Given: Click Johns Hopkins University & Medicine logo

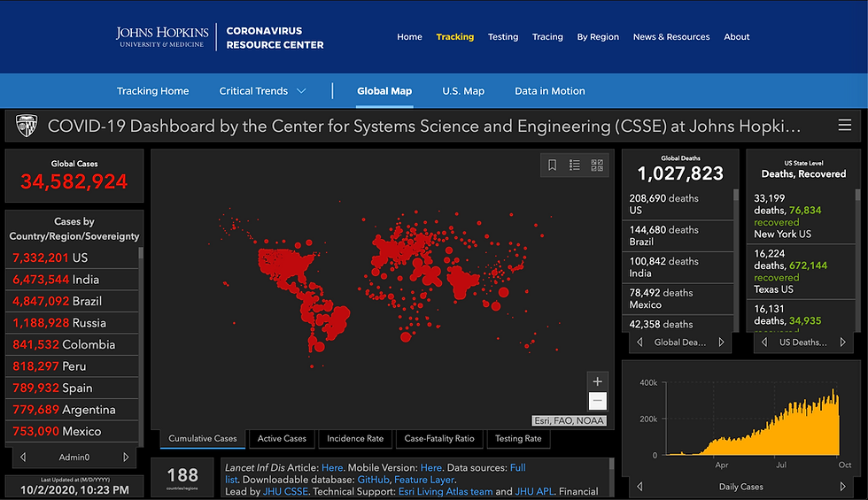Looking at the screenshot, I should 162,36.
